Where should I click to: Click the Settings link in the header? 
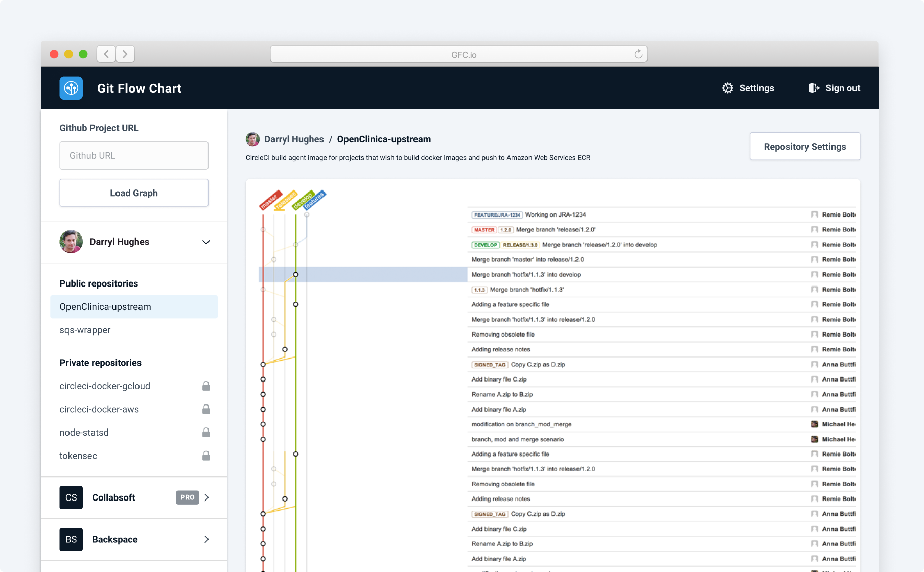click(x=756, y=88)
